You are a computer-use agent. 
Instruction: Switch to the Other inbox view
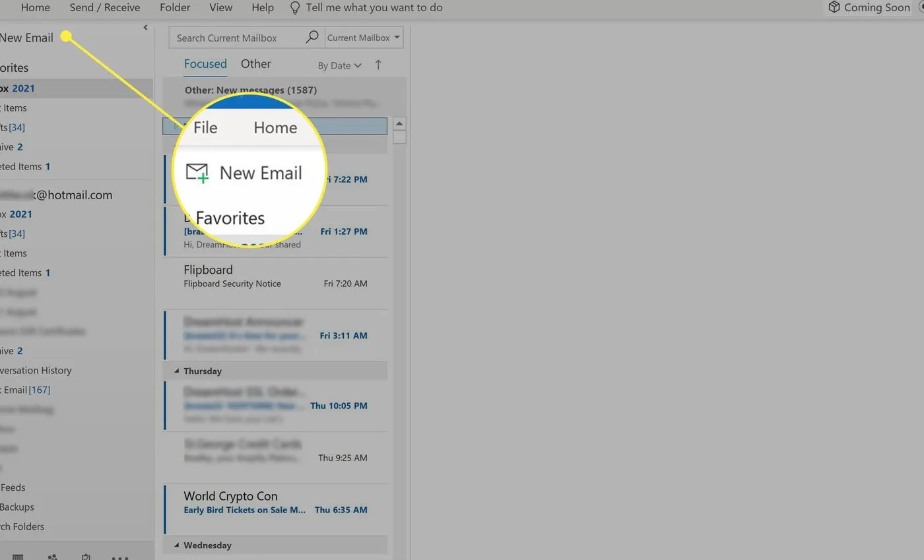coord(255,63)
